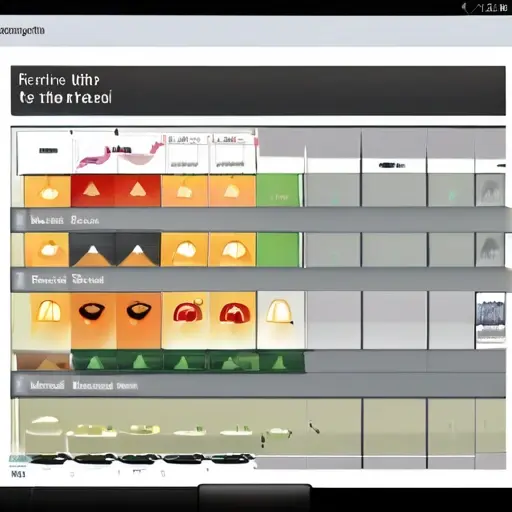Toggle the small box beside third gray section header
The width and height of the screenshot is (512, 512).
click(x=20, y=386)
